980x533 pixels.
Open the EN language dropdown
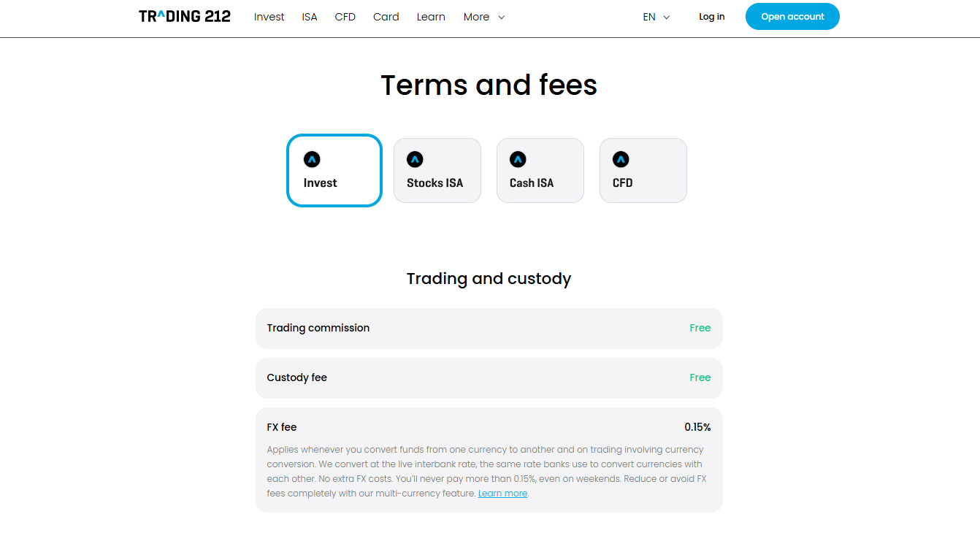(656, 17)
